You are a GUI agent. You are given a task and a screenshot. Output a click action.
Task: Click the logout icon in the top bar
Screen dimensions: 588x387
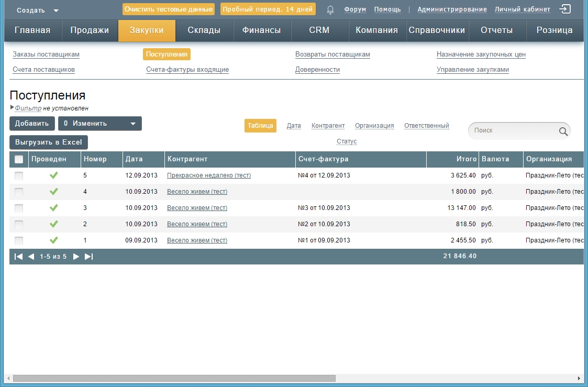565,9
